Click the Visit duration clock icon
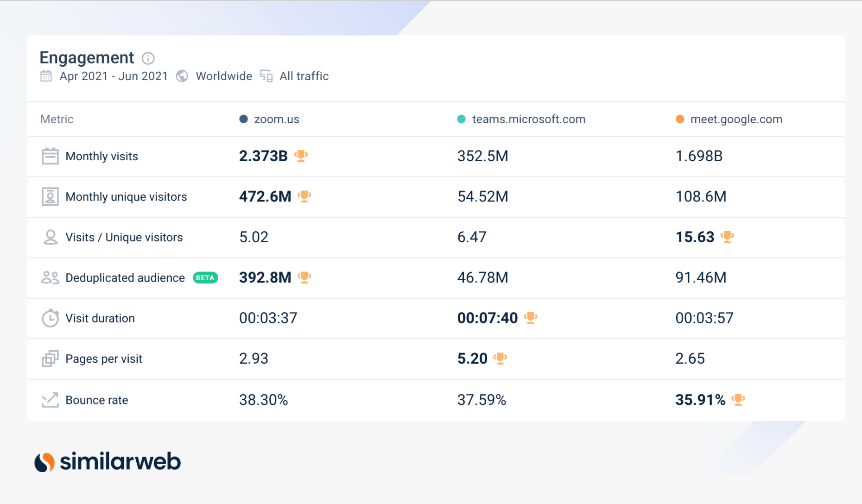The image size is (862, 504). 50,318
